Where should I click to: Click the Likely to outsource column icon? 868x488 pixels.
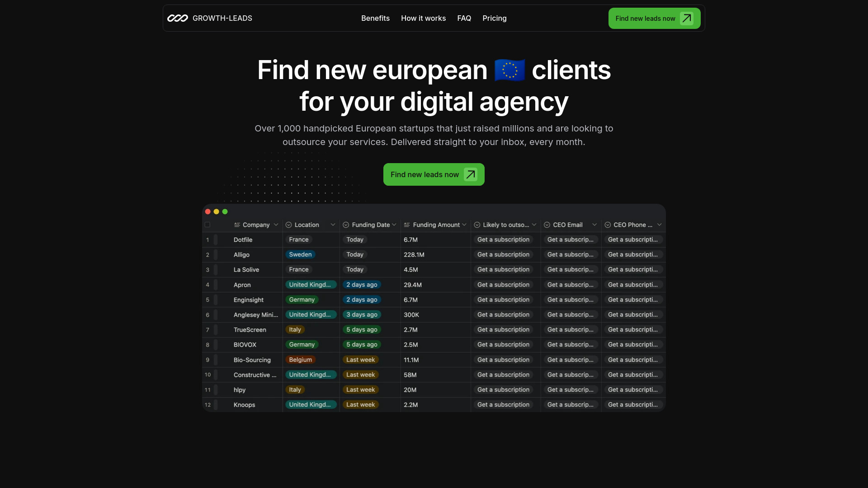point(477,225)
